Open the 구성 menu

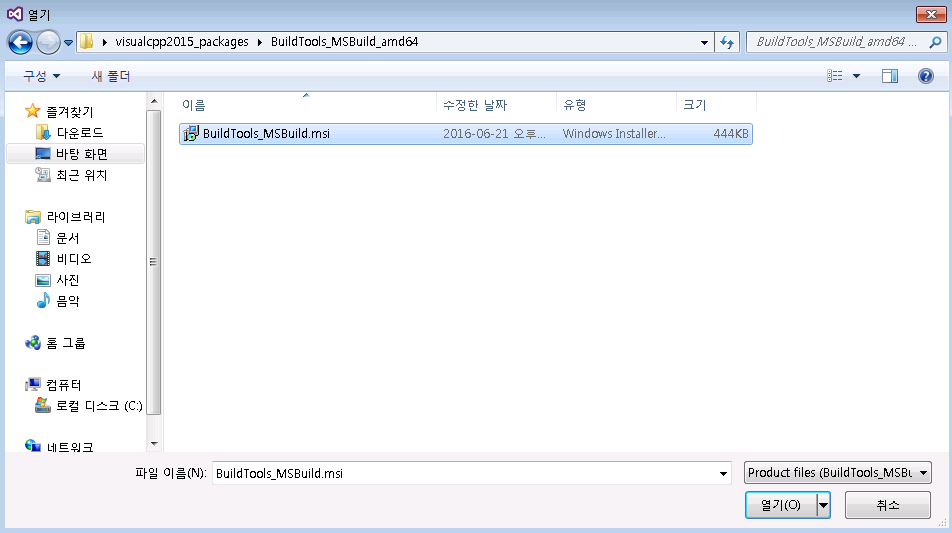[41, 76]
